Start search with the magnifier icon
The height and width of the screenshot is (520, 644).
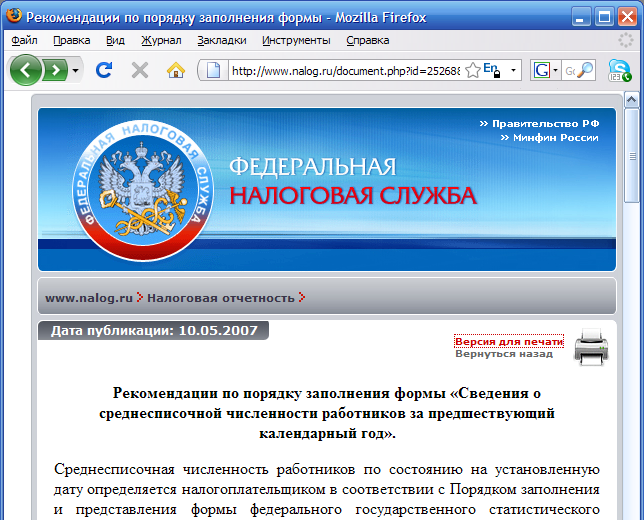coord(586,70)
